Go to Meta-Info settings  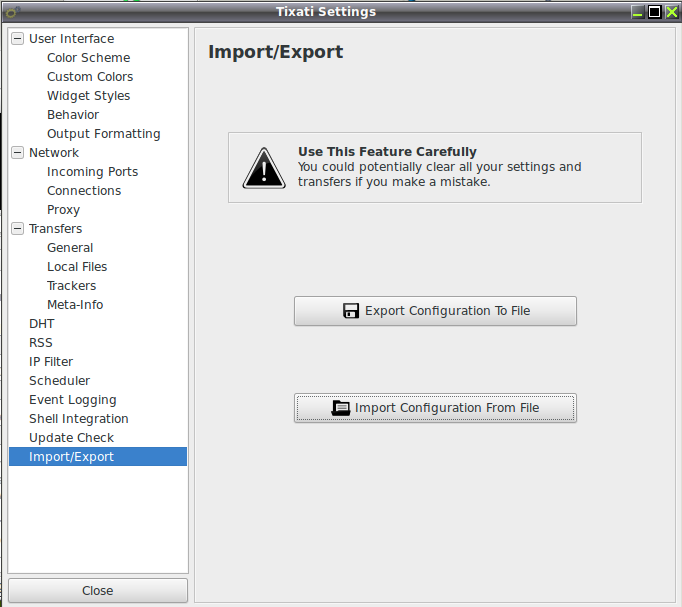(75, 305)
